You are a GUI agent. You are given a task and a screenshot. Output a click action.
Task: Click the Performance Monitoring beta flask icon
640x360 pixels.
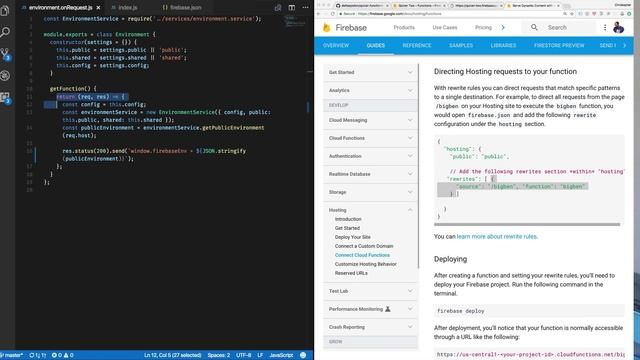(388, 309)
